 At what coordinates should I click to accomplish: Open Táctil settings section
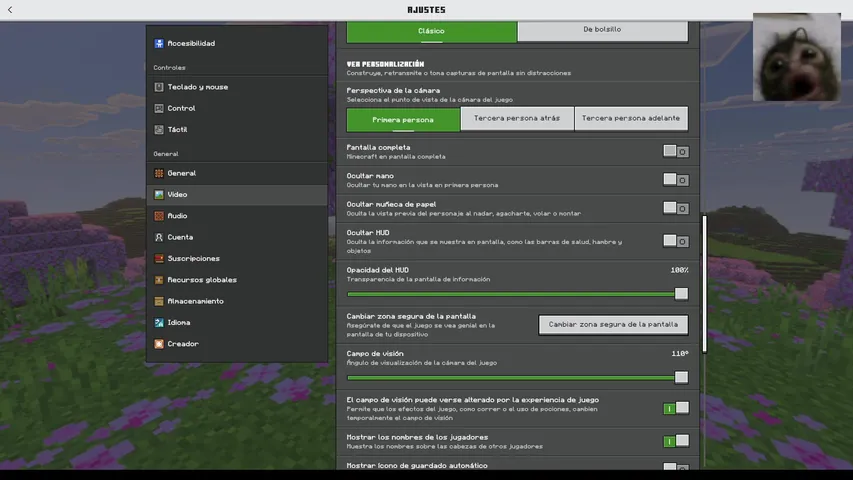pyautogui.click(x=237, y=130)
